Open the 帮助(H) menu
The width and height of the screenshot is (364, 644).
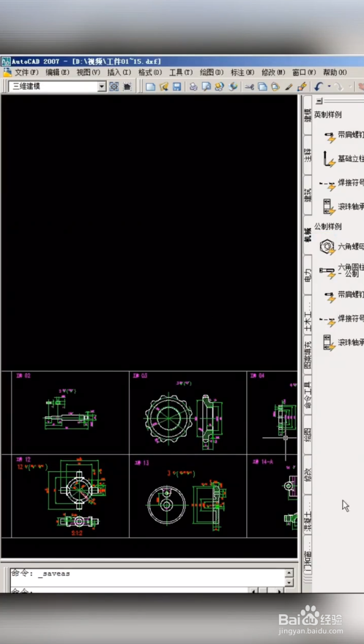coord(335,73)
